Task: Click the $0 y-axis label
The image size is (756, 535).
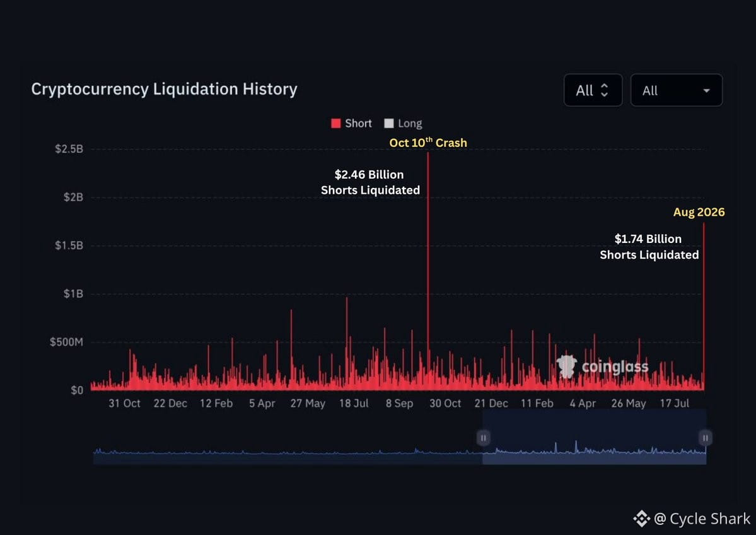Action: [x=77, y=391]
